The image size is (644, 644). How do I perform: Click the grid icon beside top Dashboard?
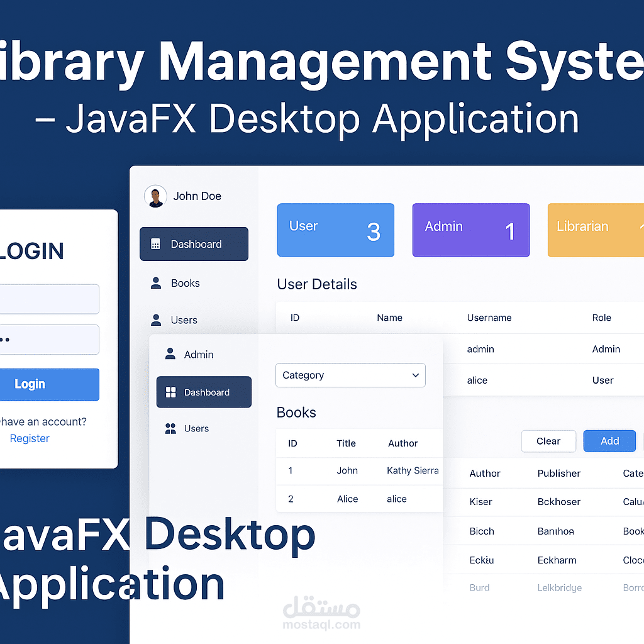[x=156, y=244]
